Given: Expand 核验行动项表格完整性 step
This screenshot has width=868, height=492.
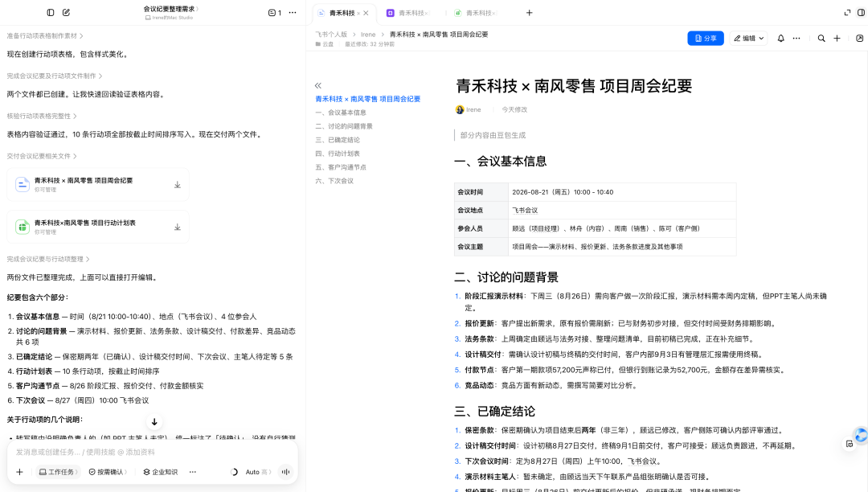Looking at the screenshot, I should tap(42, 116).
